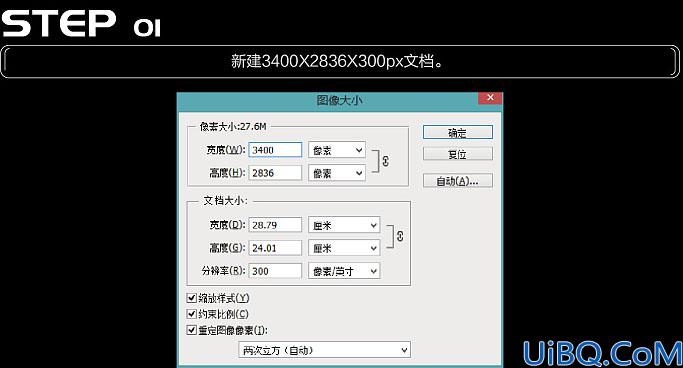Click the 复位 button

[457, 154]
